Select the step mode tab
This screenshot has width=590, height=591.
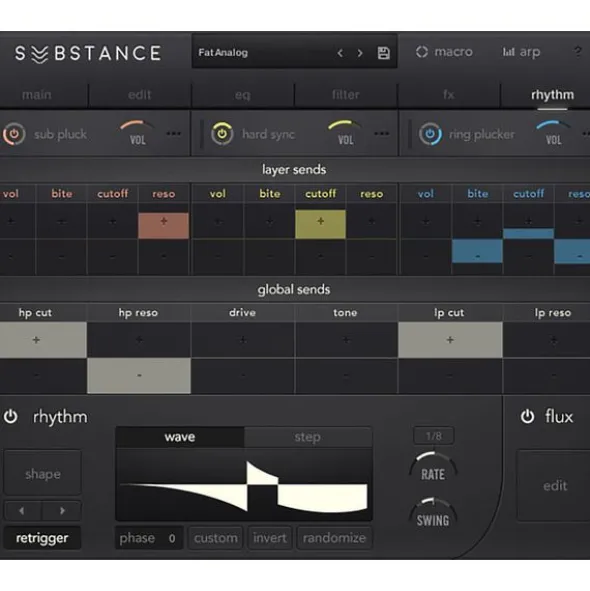click(x=308, y=437)
